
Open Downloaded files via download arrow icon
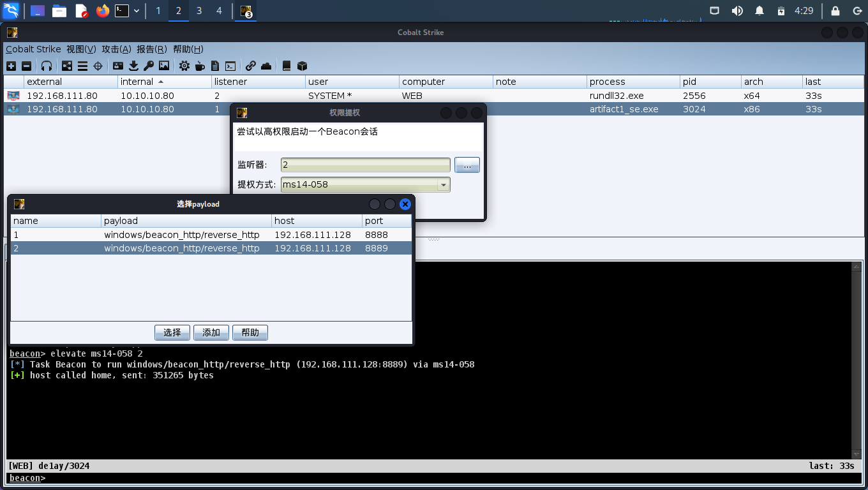pyautogui.click(x=133, y=66)
